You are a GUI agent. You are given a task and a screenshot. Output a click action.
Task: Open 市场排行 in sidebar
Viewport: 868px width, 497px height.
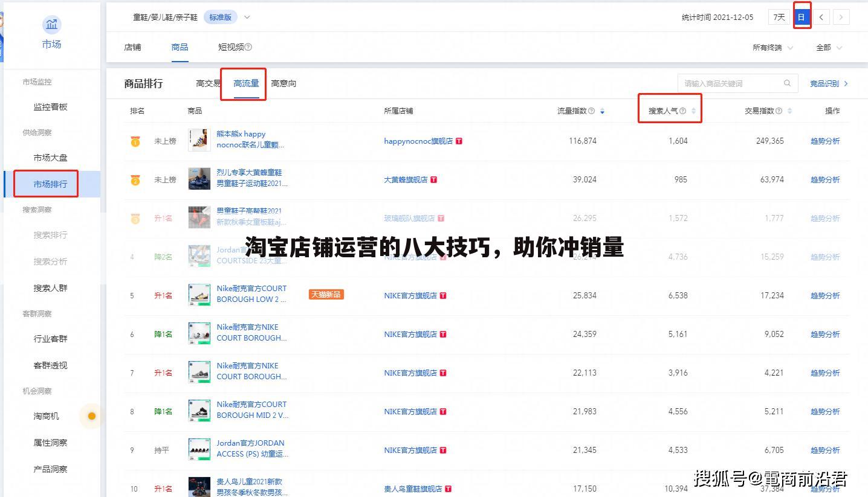(50, 184)
